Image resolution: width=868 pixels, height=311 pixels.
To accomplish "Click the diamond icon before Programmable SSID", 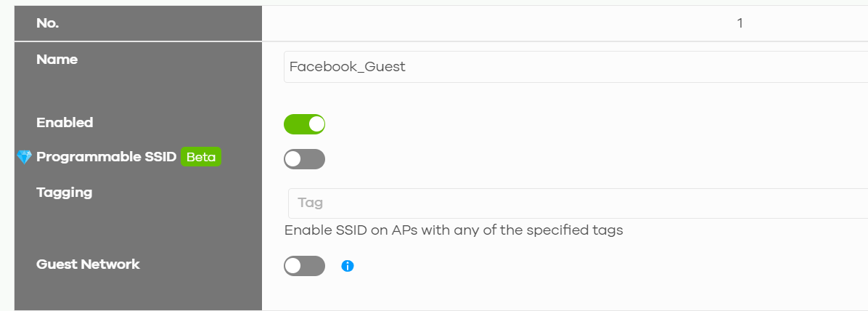I will point(25,158).
